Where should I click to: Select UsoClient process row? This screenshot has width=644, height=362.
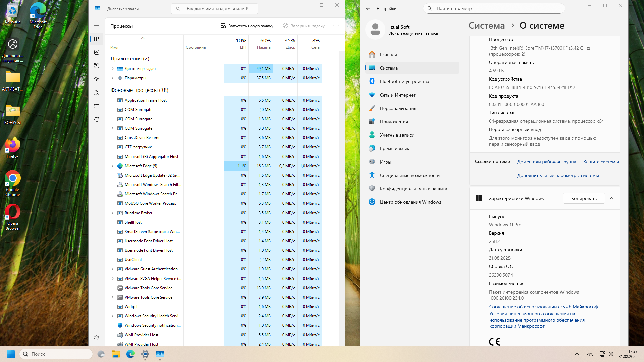(213, 260)
